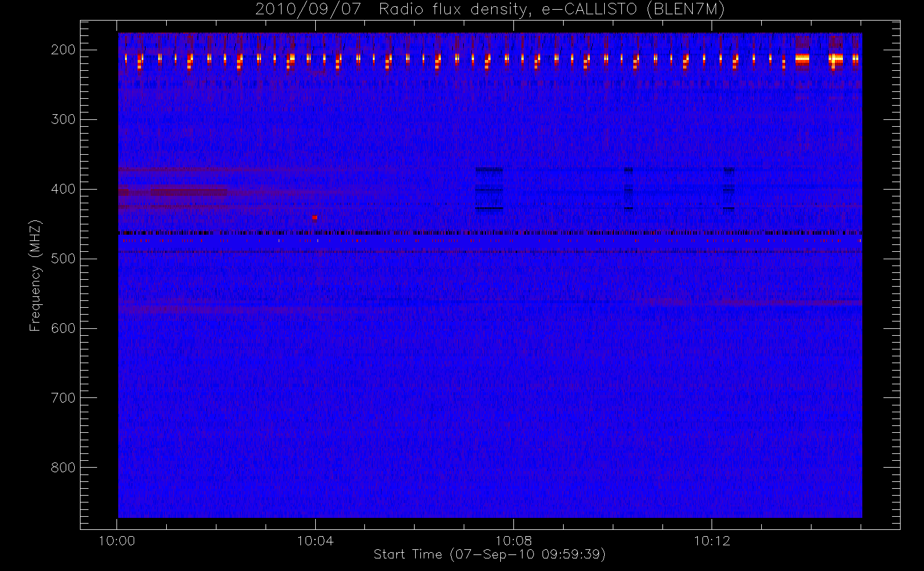This screenshot has height=571, width=924.
Task: Click the 10:00 time tick label
Action: [x=117, y=541]
